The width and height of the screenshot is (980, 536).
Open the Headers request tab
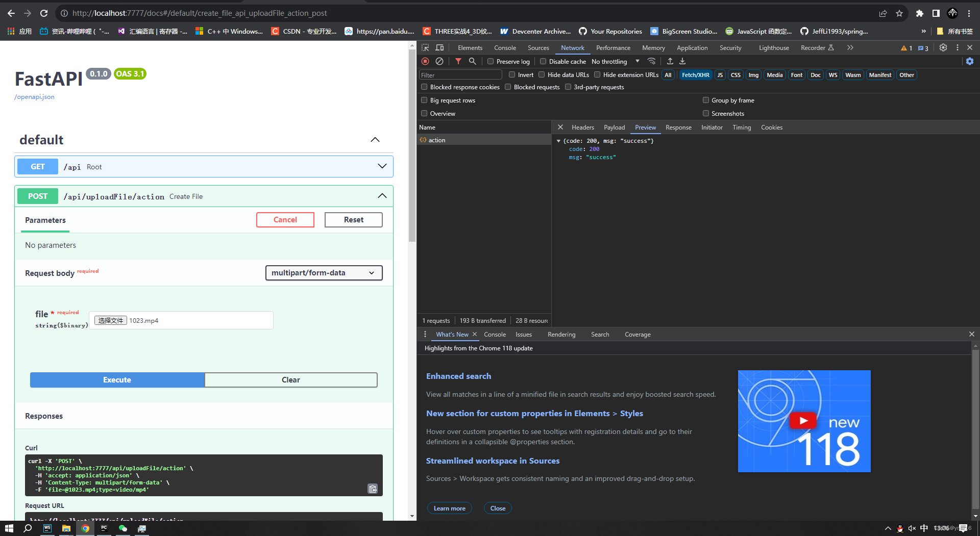[583, 127]
